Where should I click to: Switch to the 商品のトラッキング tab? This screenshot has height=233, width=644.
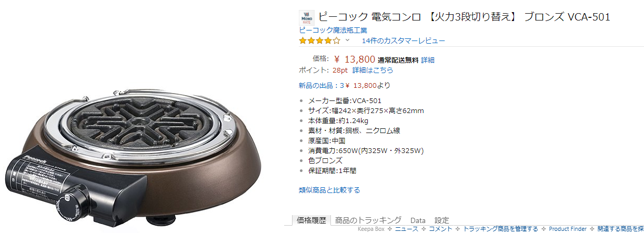368,220
